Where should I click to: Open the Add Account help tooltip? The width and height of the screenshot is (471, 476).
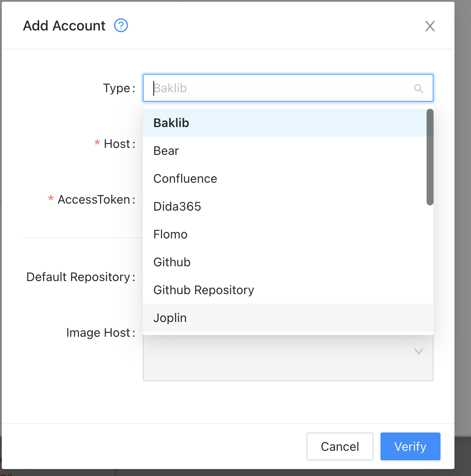click(121, 26)
